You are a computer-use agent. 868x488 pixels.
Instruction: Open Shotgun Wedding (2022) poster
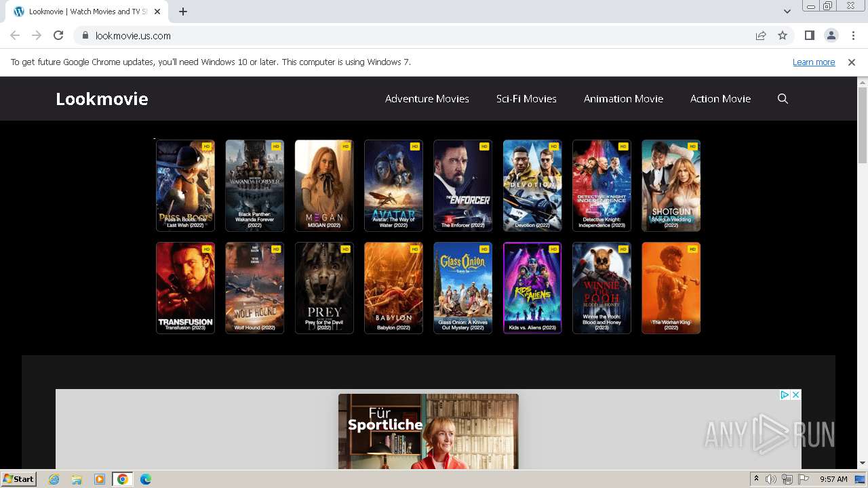click(671, 186)
